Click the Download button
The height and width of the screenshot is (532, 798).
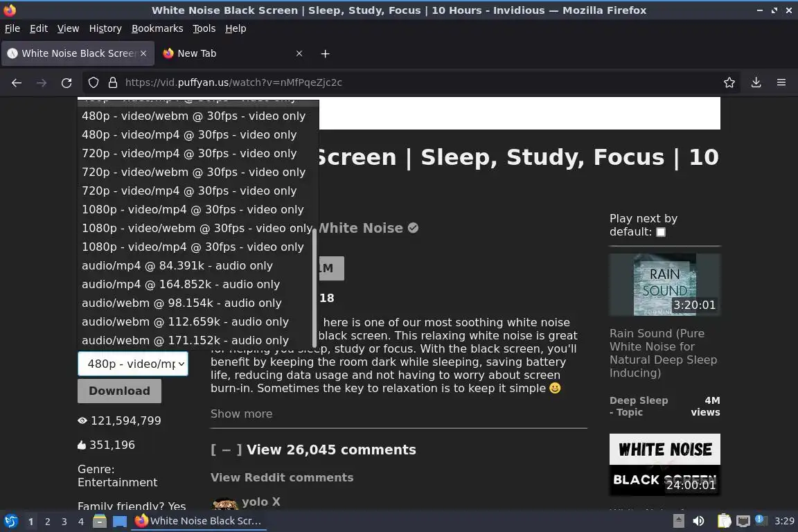click(x=120, y=391)
